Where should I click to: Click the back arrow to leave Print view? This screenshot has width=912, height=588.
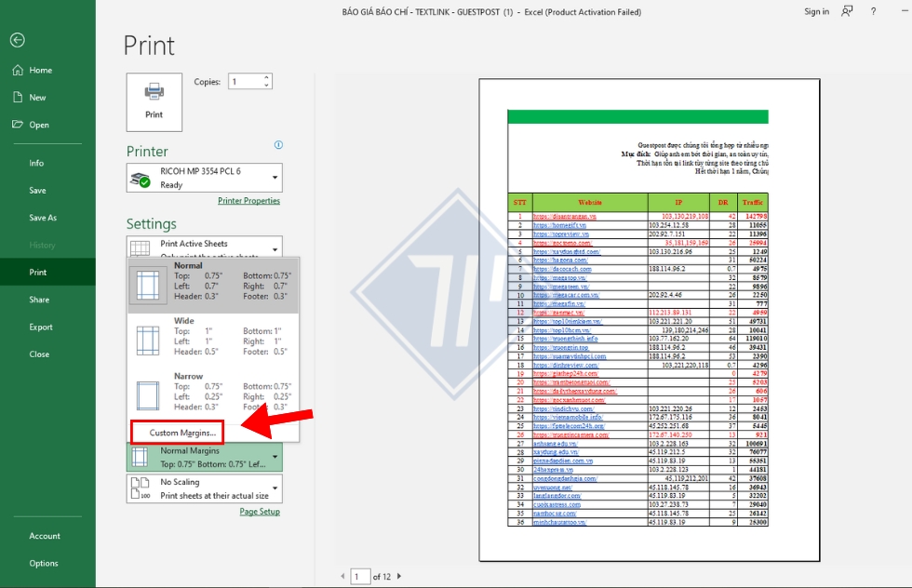click(18, 40)
